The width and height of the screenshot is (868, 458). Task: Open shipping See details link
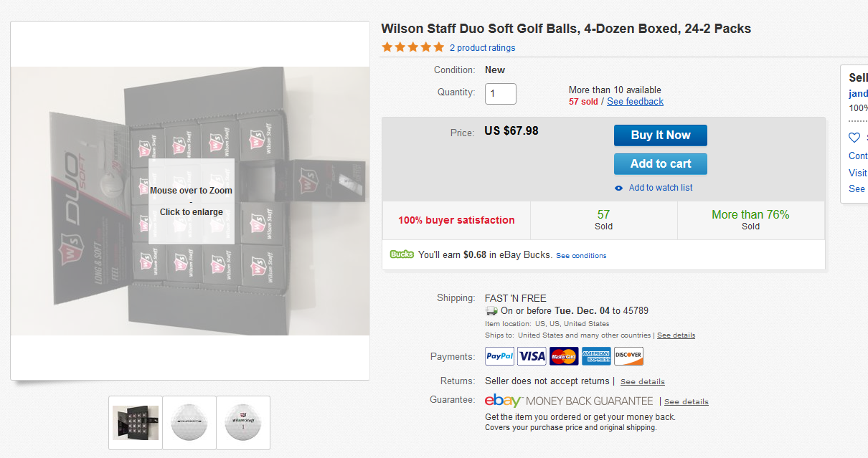point(676,335)
